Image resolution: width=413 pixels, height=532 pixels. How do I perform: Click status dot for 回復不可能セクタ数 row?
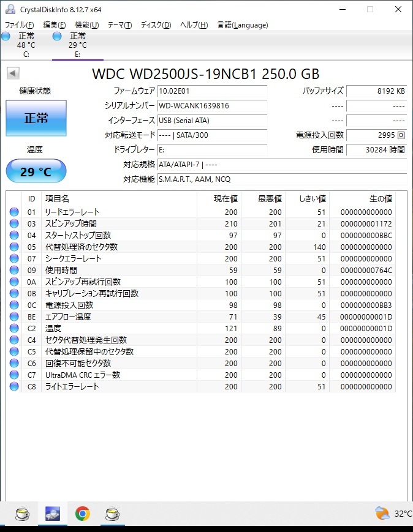14,363
